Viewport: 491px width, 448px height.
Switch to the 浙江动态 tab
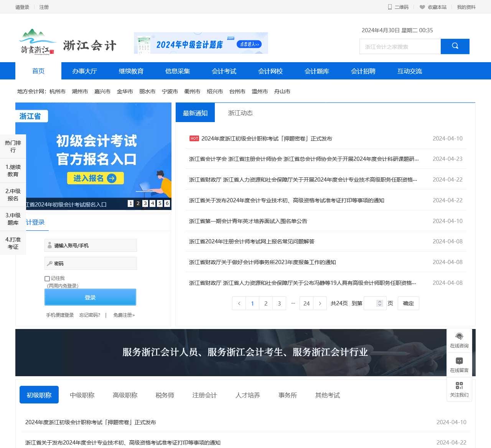pos(240,112)
